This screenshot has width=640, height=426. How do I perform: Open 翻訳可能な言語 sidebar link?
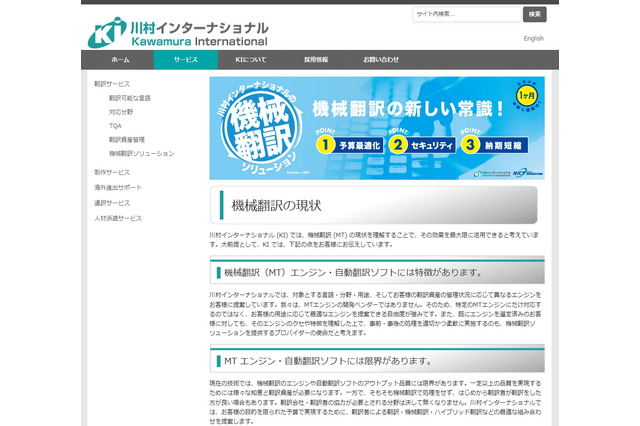130,98
